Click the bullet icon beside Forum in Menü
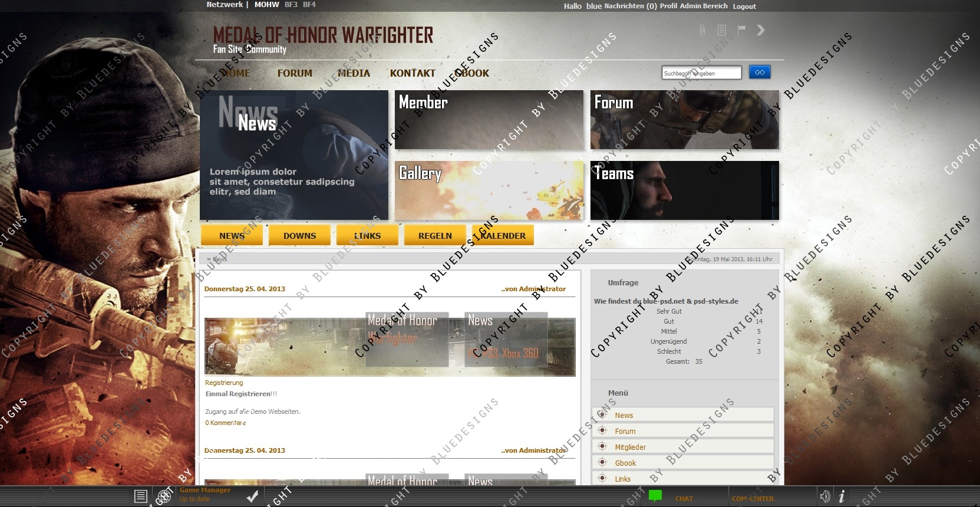Viewport: 980px width, 507px height. pyautogui.click(x=602, y=430)
